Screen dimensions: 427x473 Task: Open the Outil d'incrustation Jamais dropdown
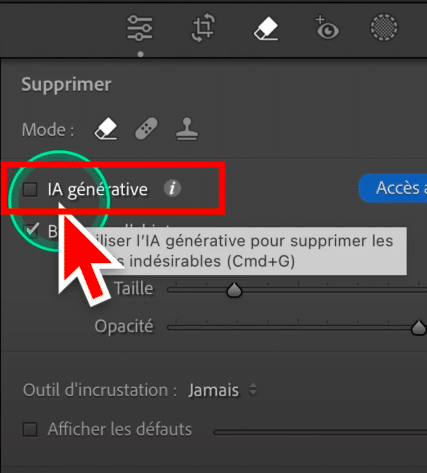tap(222, 390)
